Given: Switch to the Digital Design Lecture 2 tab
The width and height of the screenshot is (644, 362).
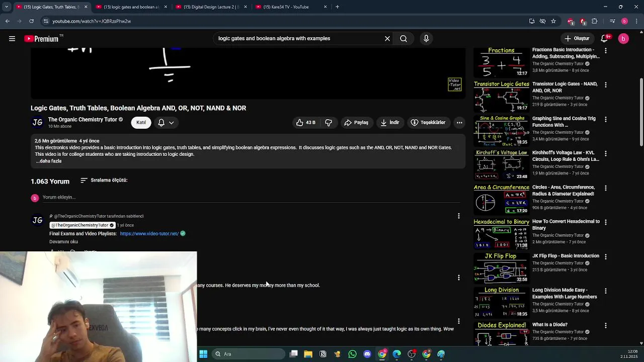Looking at the screenshot, I should pos(211,7).
